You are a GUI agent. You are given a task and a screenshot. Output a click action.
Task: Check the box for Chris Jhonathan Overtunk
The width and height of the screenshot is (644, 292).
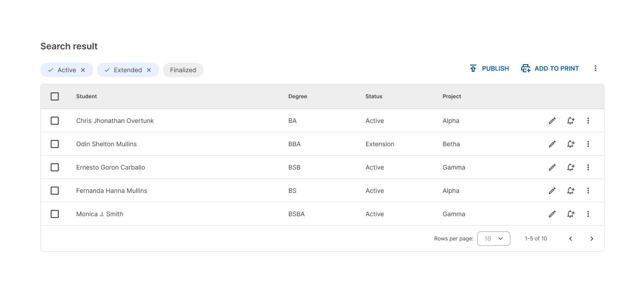(55, 121)
